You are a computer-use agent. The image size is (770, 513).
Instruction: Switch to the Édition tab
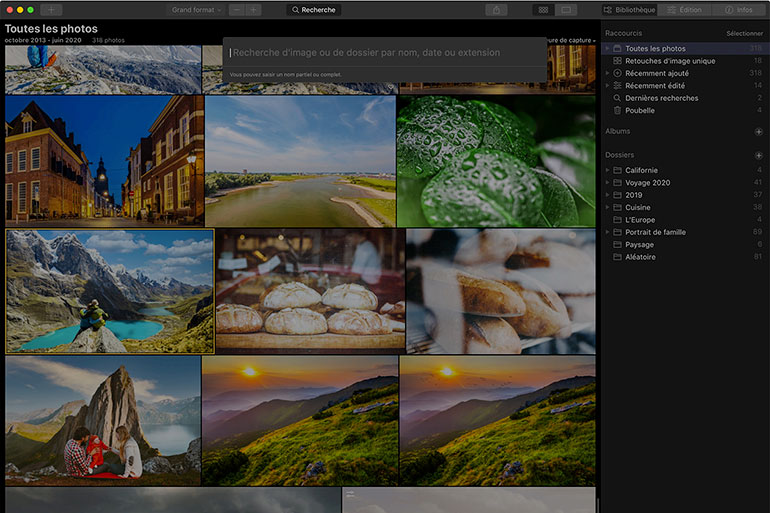click(x=684, y=10)
